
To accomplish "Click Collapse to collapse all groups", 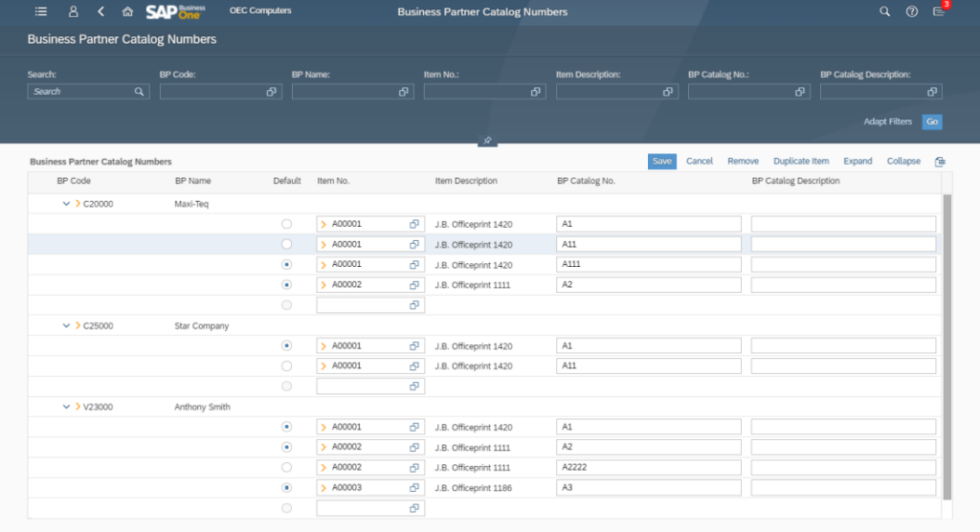I will point(903,162).
